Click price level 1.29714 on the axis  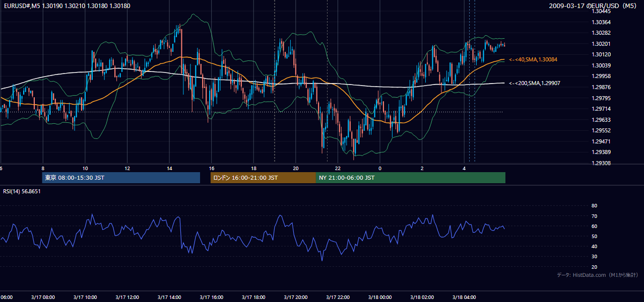coord(602,109)
